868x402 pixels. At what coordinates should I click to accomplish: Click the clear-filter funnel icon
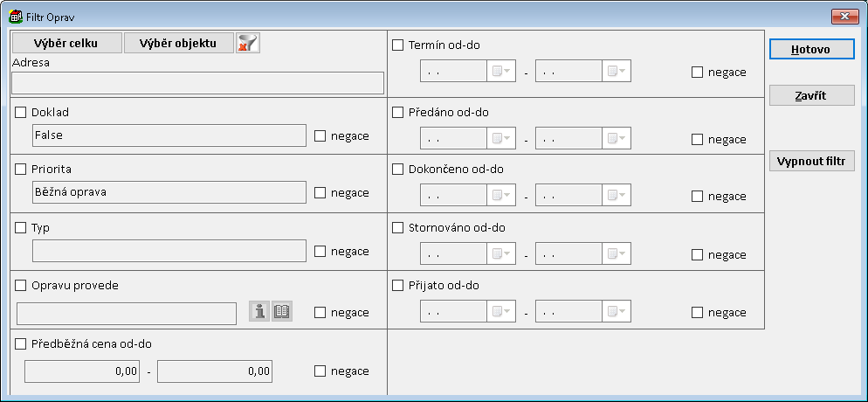249,43
